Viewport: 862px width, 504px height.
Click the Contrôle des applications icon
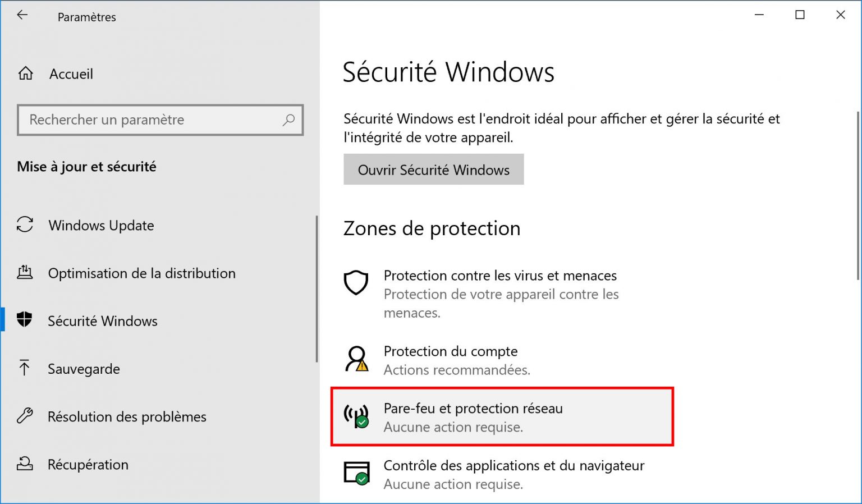click(x=355, y=473)
